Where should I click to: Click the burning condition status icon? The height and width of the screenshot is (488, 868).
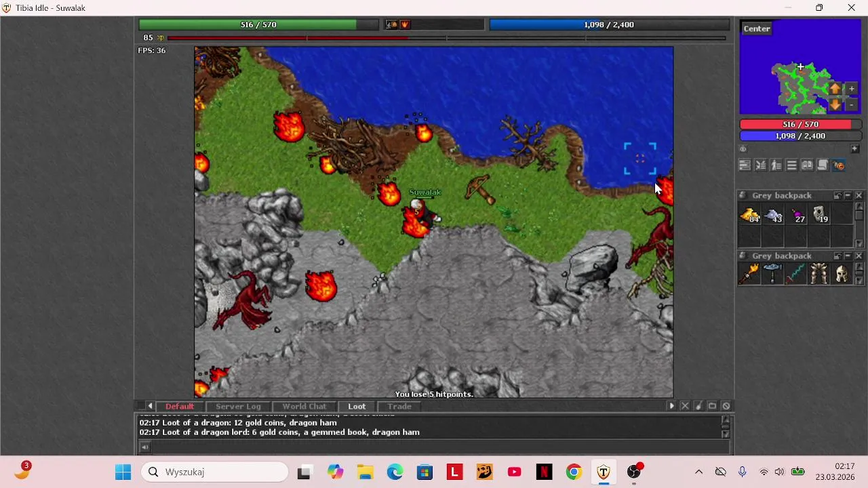(405, 24)
